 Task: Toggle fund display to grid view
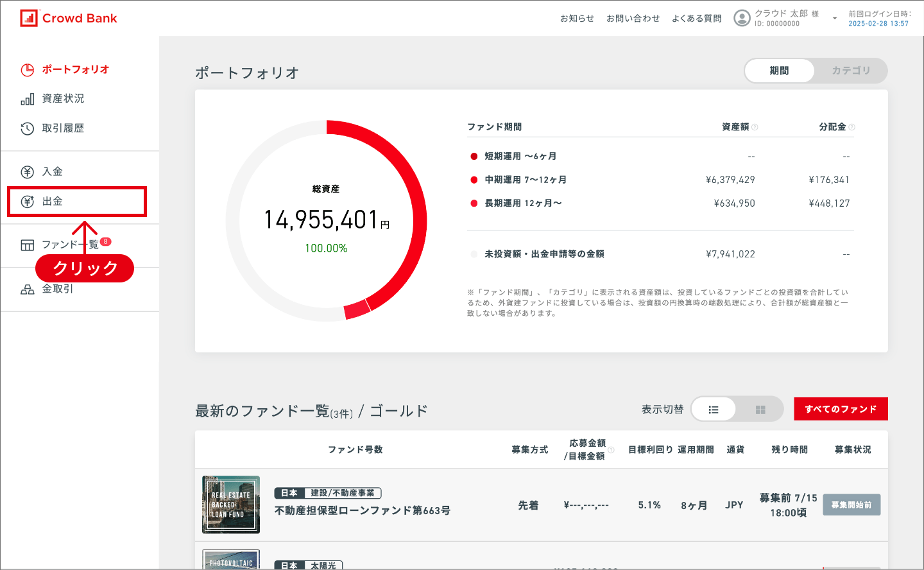(x=760, y=410)
